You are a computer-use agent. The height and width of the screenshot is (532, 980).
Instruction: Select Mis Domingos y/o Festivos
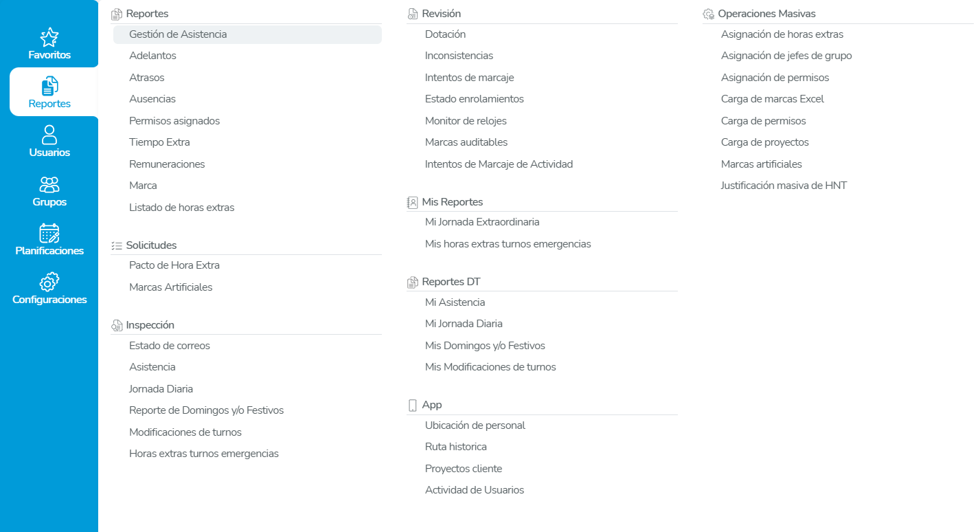485,346
